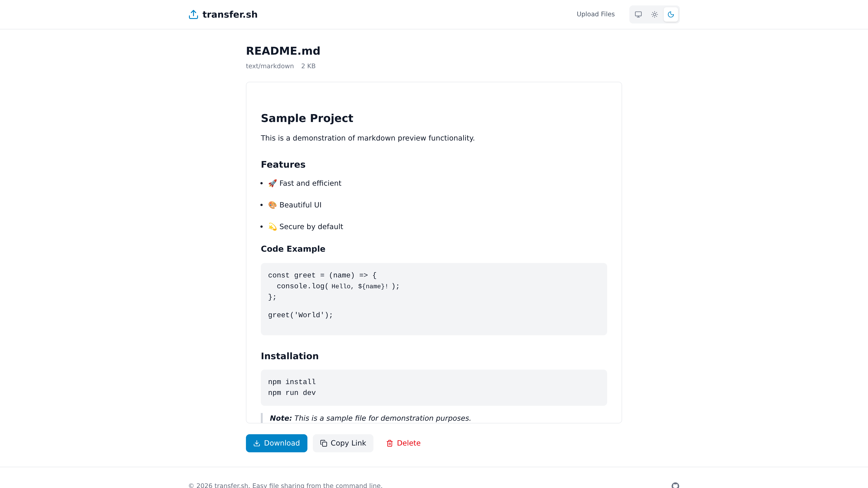Switch to system theme using monitor toggle

(638, 14)
